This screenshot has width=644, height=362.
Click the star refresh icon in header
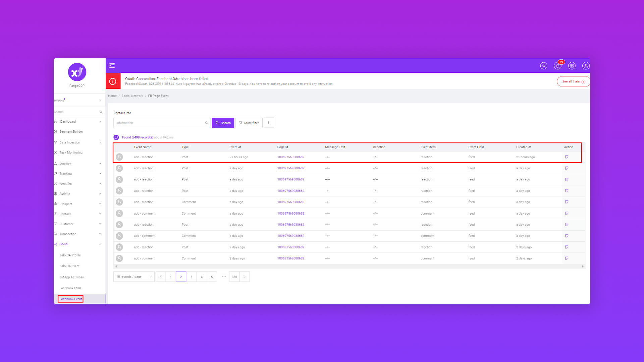pos(543,66)
